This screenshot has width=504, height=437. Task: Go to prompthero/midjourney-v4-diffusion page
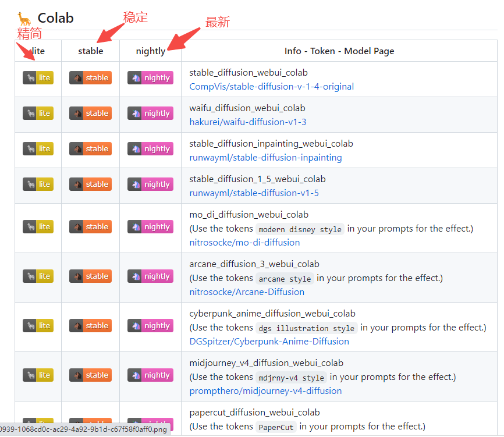click(x=265, y=391)
